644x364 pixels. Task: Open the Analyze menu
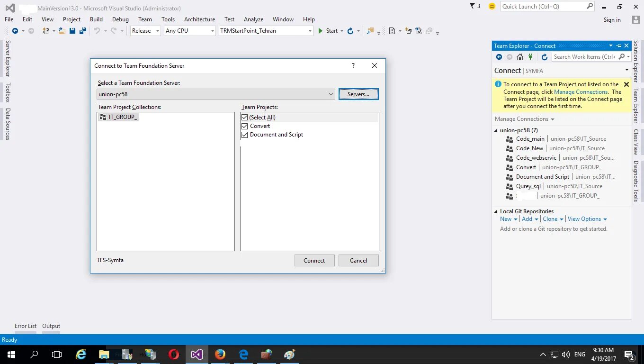coord(253,19)
